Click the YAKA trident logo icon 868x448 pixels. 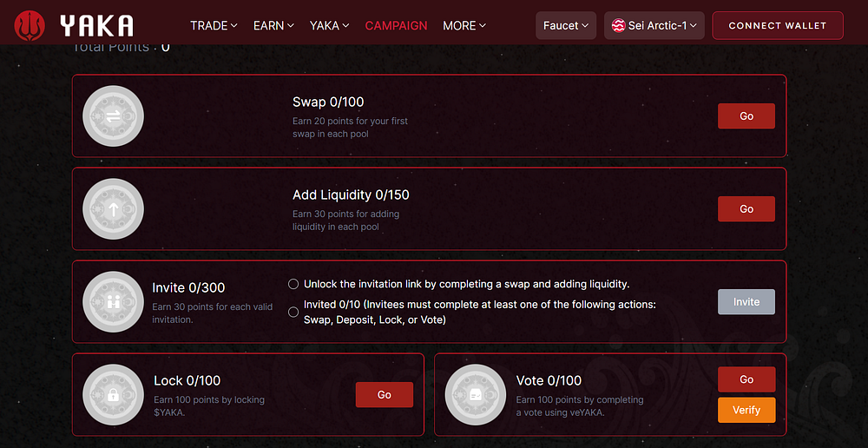(x=30, y=26)
